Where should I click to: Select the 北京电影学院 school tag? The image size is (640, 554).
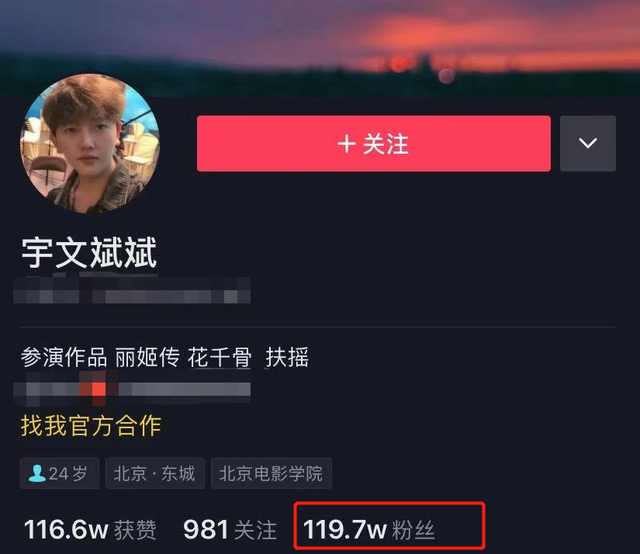(271, 474)
